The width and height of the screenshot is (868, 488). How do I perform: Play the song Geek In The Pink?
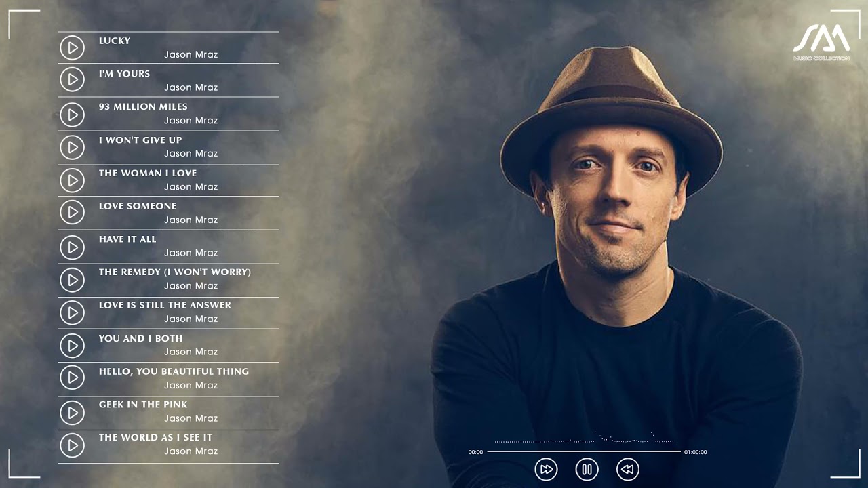[x=72, y=413]
